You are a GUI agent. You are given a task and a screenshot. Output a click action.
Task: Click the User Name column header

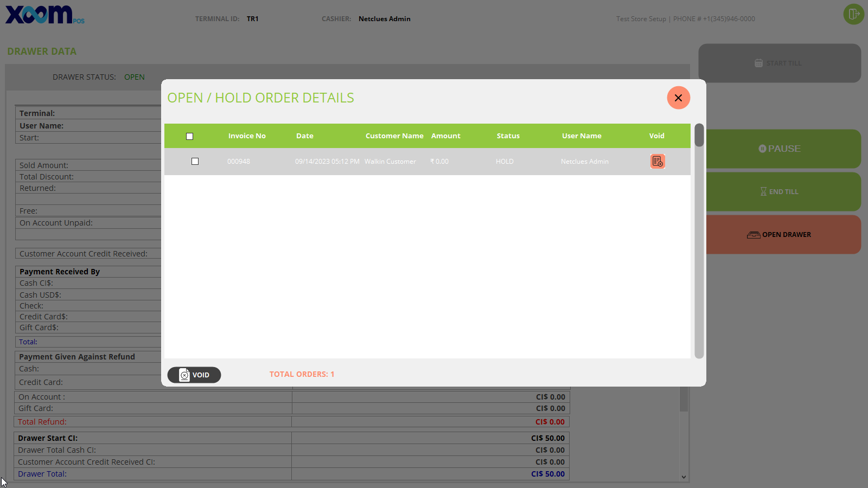pyautogui.click(x=581, y=136)
